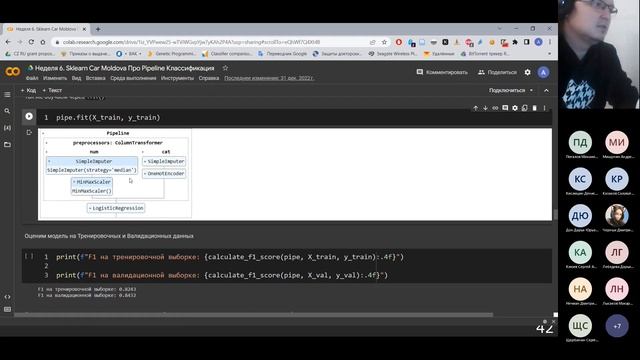
Task: Go back in the browser
Action: 8,42
